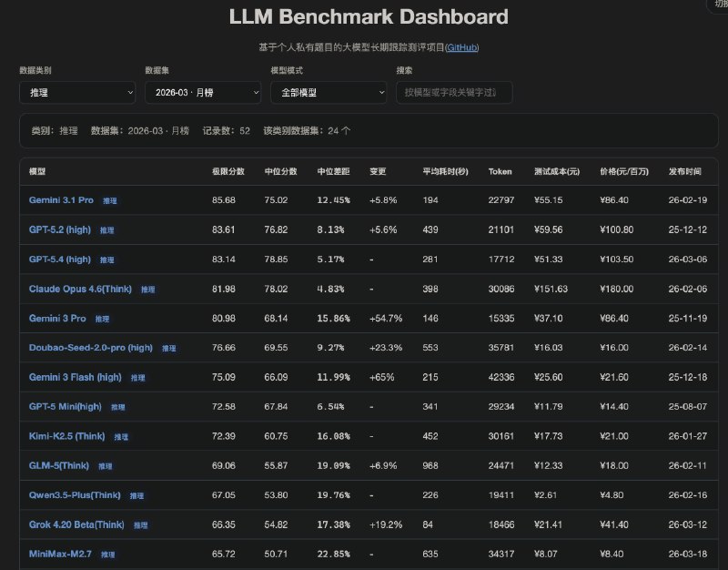
Task: Click the 该类别数据集: 24 个 summary text
Action: click(x=307, y=131)
